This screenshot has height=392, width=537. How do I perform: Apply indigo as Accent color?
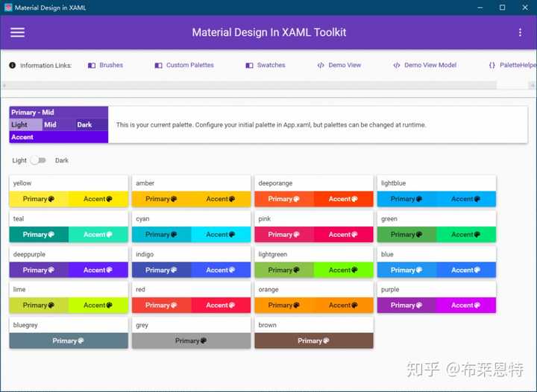(221, 271)
